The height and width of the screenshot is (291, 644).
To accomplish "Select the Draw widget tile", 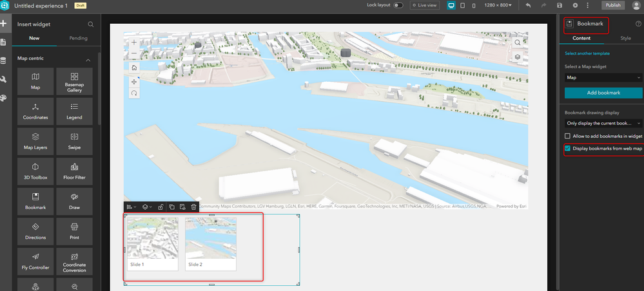I will (x=74, y=201).
